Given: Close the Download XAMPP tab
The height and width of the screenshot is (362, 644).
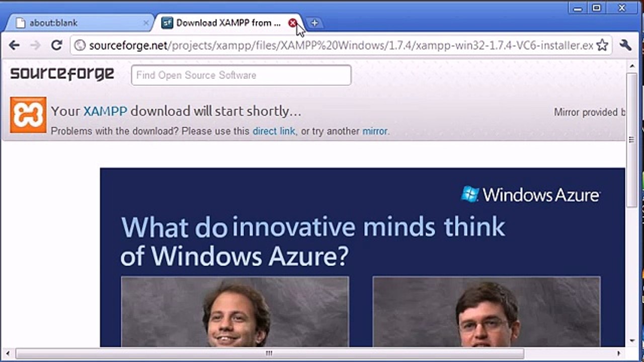Looking at the screenshot, I should point(292,23).
